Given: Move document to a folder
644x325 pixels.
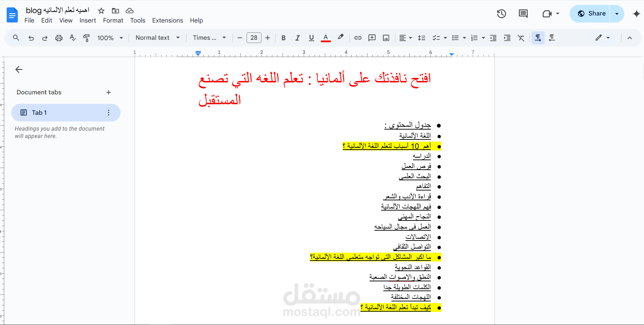Looking at the screenshot, I should pos(115,11).
